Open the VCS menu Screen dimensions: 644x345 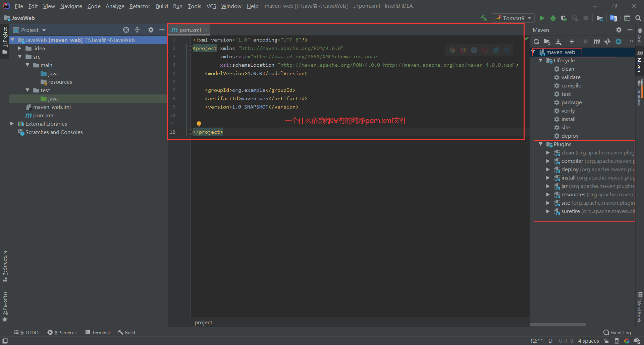pos(211,6)
